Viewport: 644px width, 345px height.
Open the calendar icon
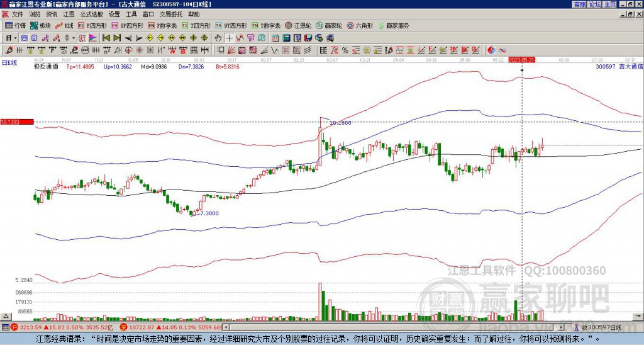coord(275,38)
